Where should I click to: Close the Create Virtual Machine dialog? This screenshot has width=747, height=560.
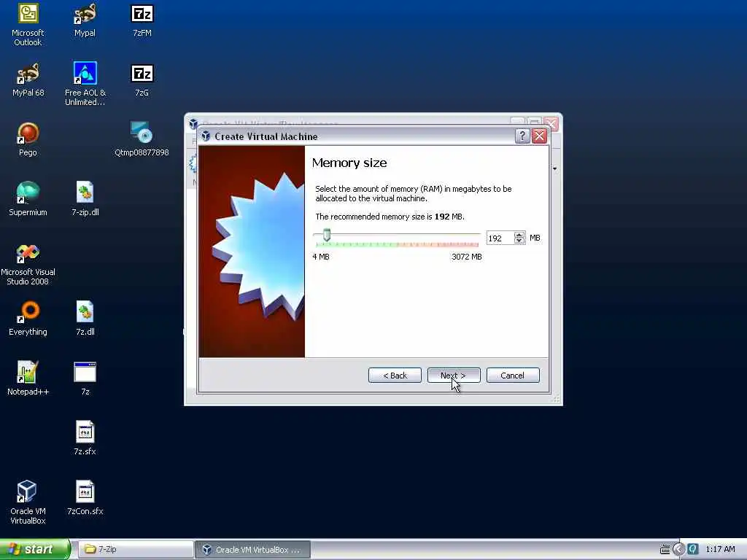coord(539,136)
